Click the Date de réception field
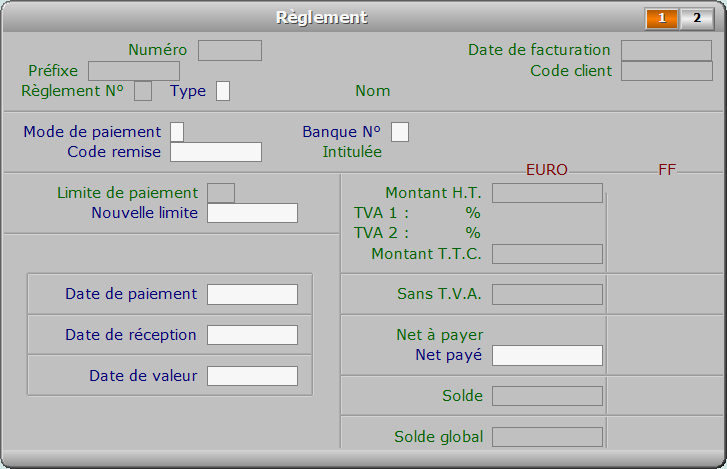Image resolution: width=727 pixels, height=469 pixels. (252, 335)
